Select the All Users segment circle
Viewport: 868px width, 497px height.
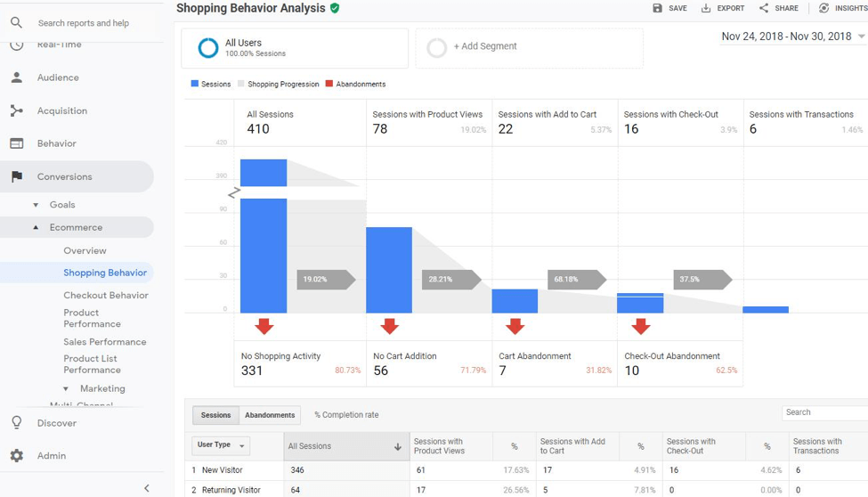(207, 48)
